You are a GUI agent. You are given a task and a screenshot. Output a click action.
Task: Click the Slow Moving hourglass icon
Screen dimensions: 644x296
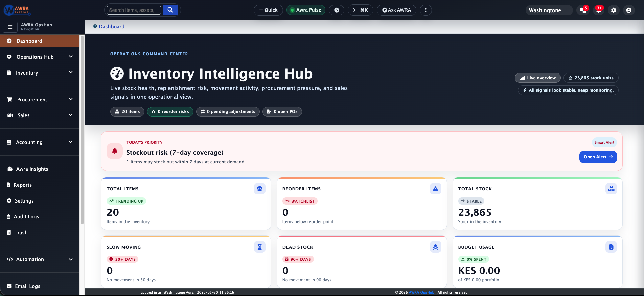tap(260, 247)
